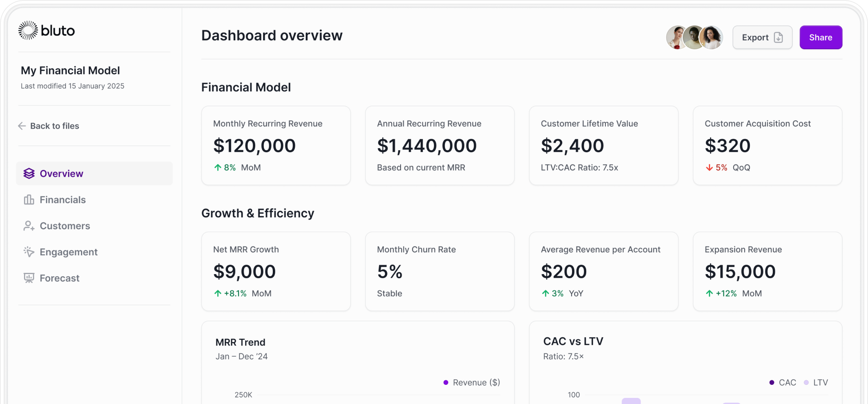Click the back arrow icon beside Back to files

(22, 126)
